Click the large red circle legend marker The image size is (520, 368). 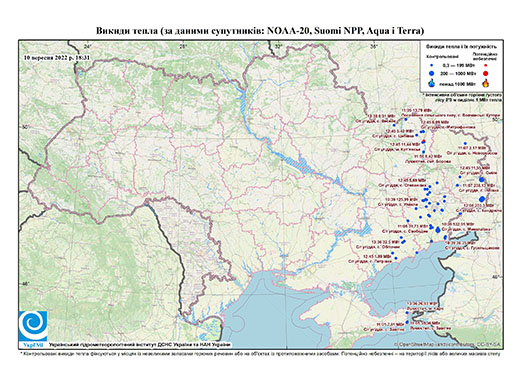coord(486,73)
